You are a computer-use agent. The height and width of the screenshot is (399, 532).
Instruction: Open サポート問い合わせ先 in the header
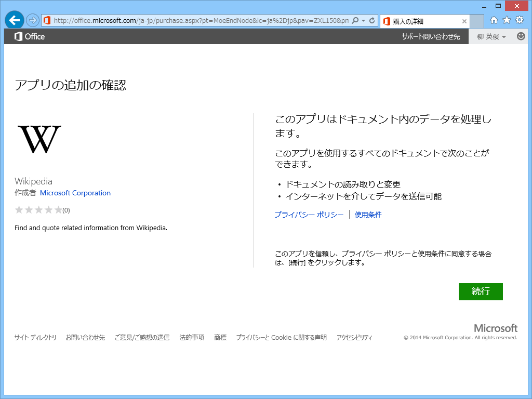point(431,36)
